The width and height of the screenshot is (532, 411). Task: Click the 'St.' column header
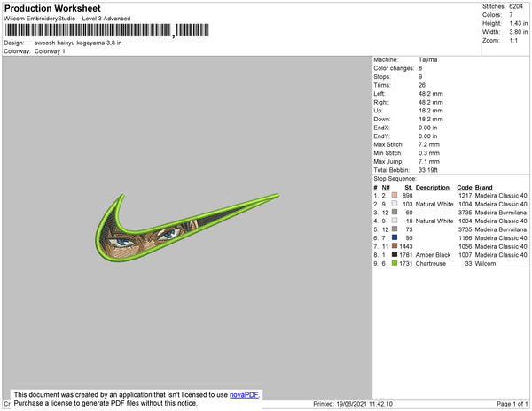[409, 188]
